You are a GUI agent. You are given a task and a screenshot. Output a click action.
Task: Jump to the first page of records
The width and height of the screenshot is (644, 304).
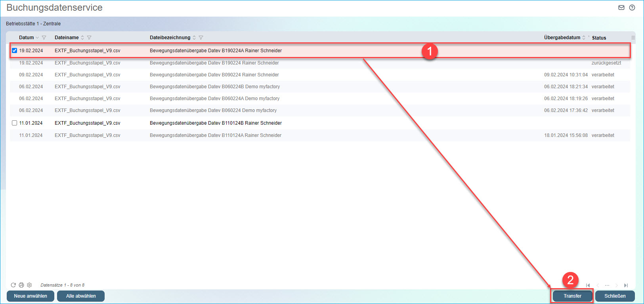click(x=588, y=285)
